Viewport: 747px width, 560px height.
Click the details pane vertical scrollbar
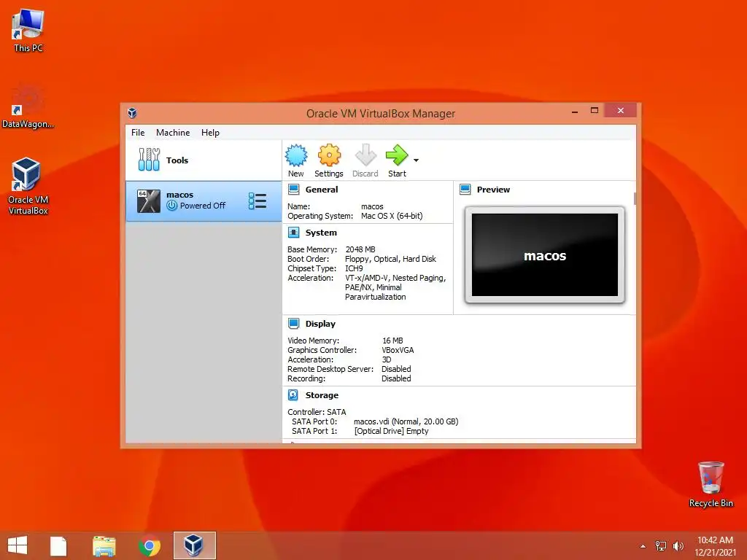(x=635, y=198)
